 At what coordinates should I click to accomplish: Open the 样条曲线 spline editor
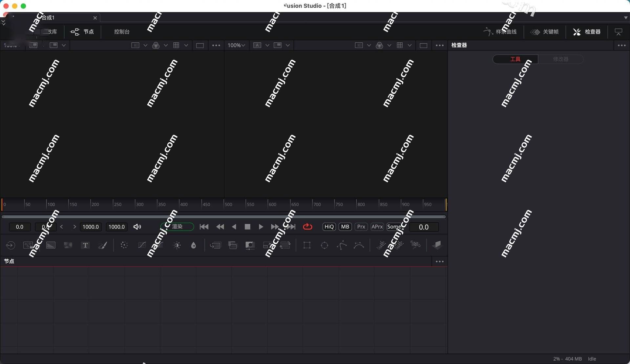500,32
